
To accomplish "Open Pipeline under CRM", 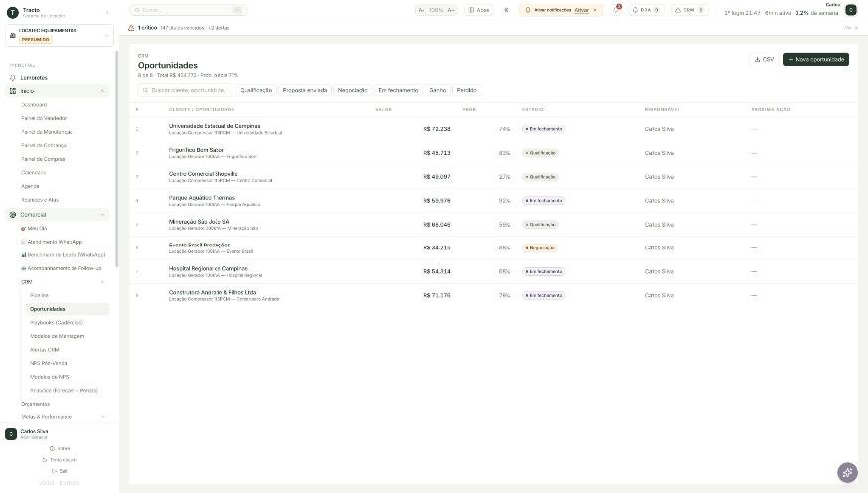I will [39, 296].
